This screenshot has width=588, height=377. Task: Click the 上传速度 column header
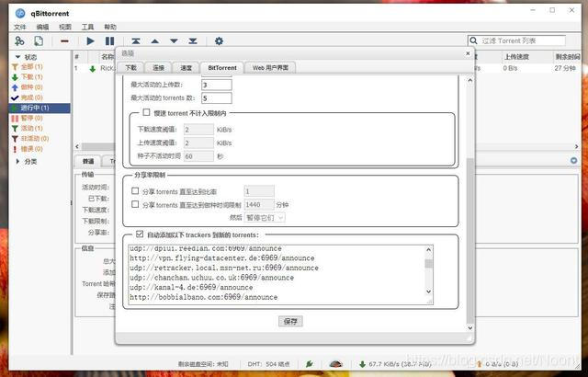(516, 57)
